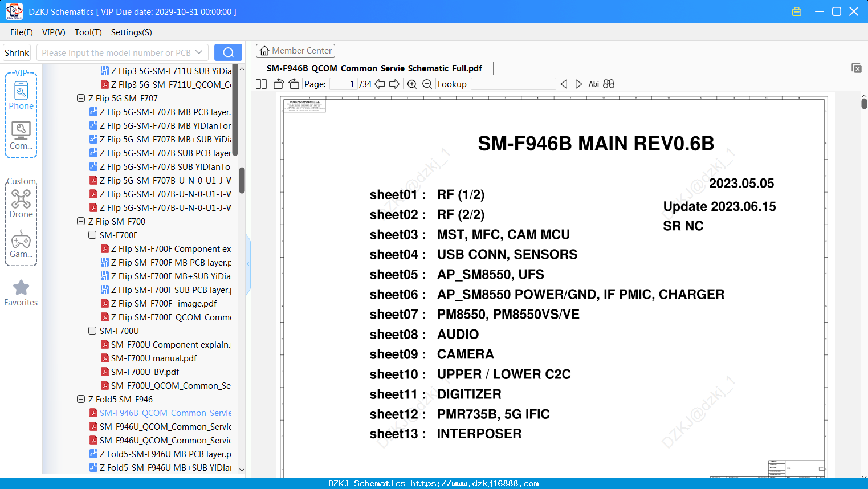Open Z Fold5-SM-F946U MB PCB layer

[161, 454]
